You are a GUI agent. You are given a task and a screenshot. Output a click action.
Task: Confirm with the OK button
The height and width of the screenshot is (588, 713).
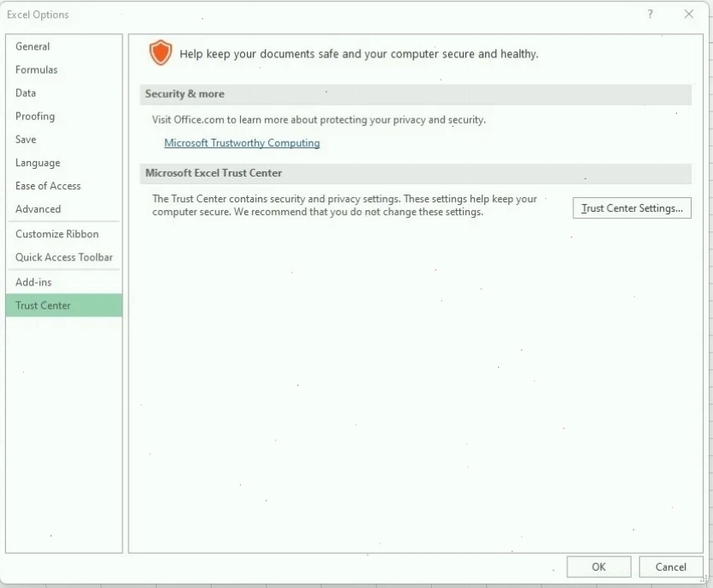(x=598, y=567)
